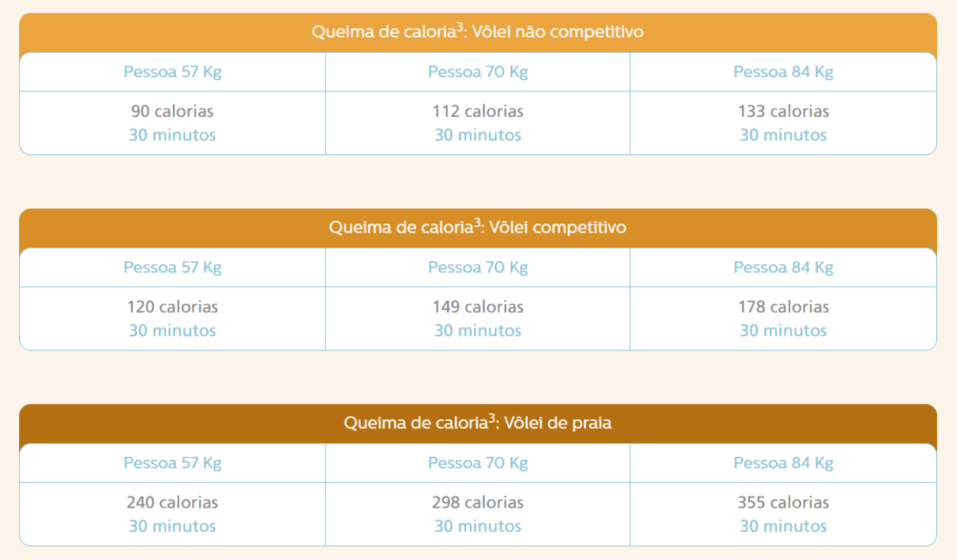Click the '240 calorias' value
The height and width of the screenshot is (560, 957).
(172, 503)
